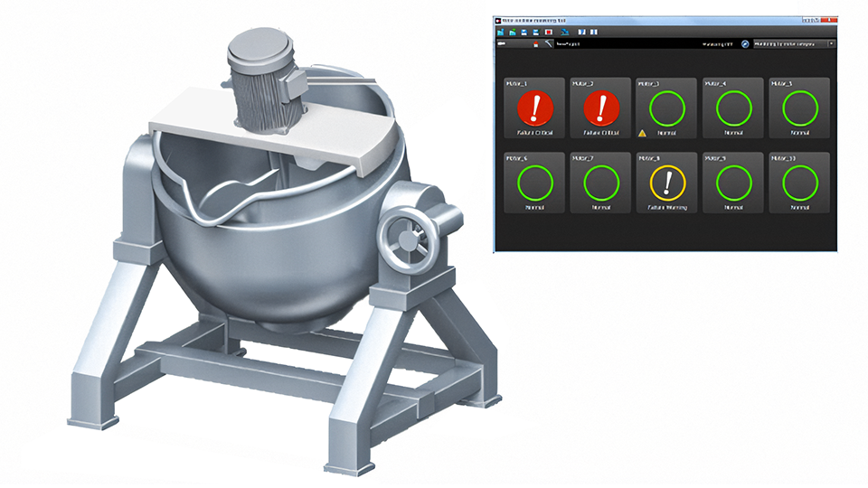868x488 pixels.
Task: Click the green Normal ring for Motor_6
Action: pyautogui.click(x=534, y=183)
